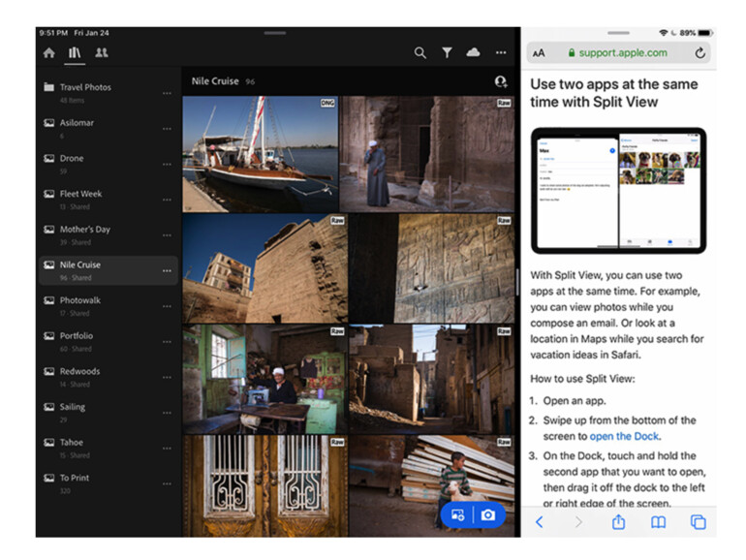Invite people to Nile Cruise album
The image size is (746, 560).
501,81
